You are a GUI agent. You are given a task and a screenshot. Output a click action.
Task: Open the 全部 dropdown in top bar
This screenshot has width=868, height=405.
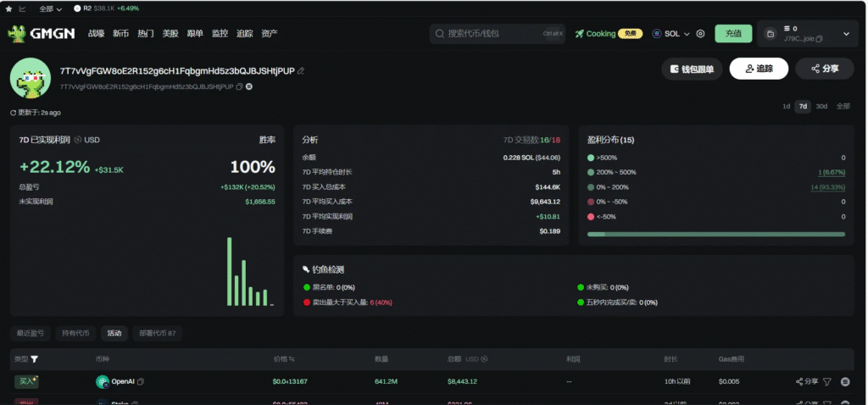tap(51, 8)
